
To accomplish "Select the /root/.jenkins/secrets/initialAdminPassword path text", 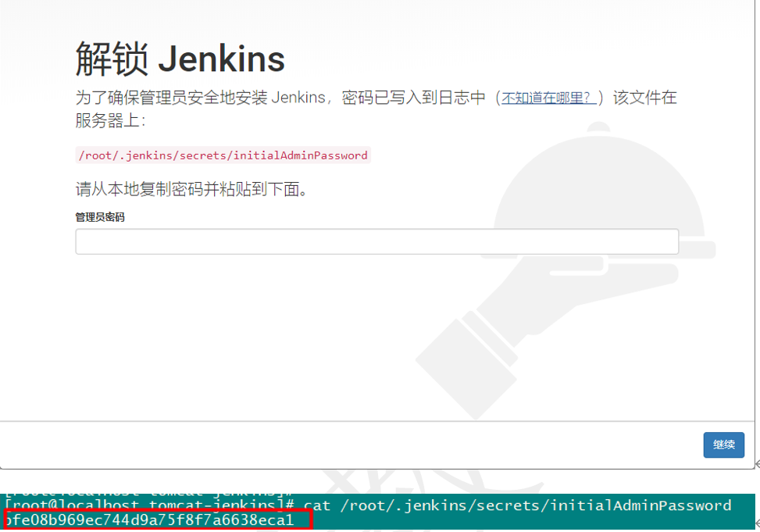I will (x=223, y=155).
